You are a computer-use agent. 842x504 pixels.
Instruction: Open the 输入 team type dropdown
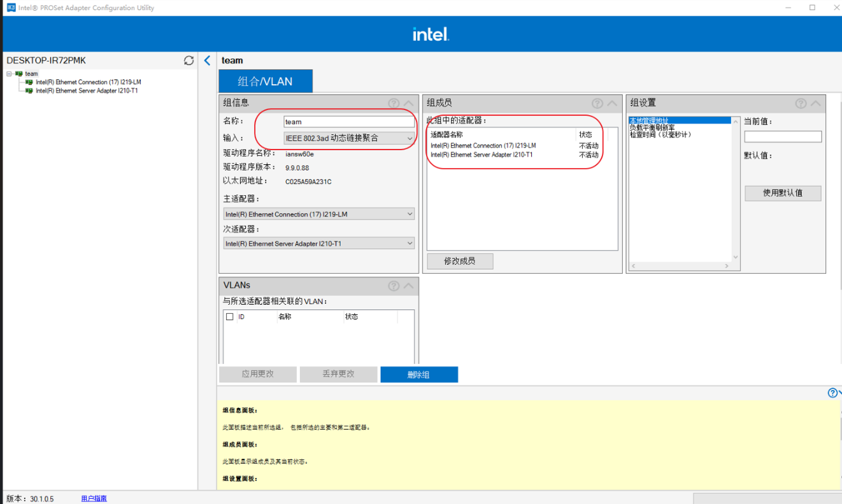(x=349, y=137)
